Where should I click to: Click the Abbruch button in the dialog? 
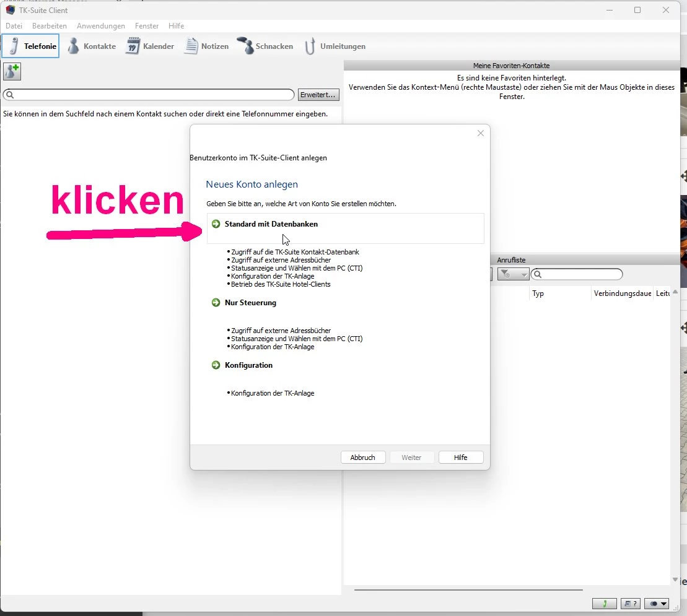pos(363,458)
